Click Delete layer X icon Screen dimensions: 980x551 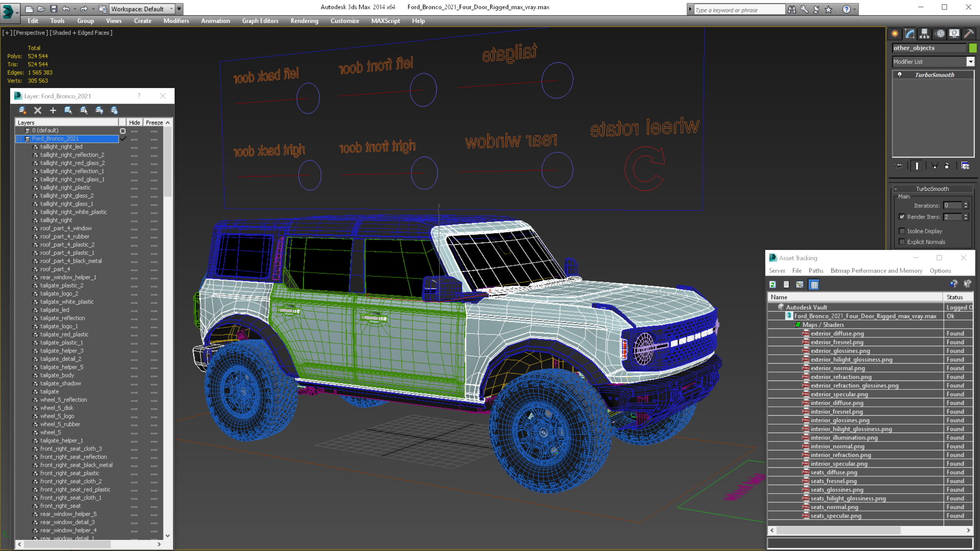[38, 110]
